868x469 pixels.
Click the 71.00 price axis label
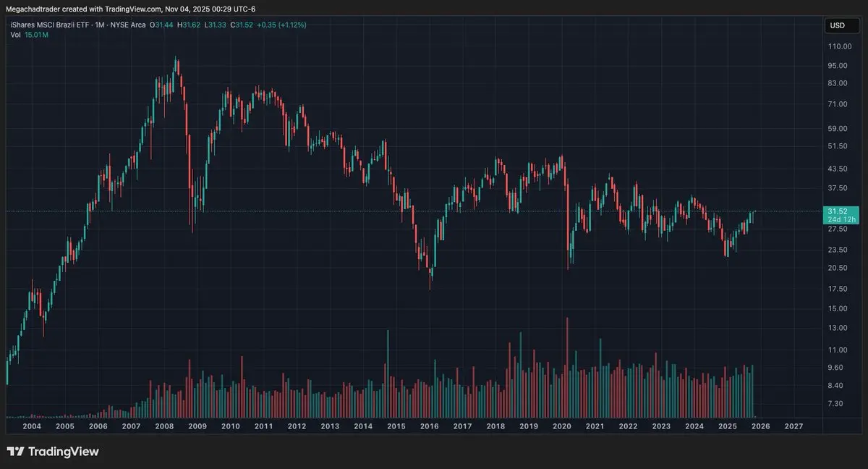coord(838,104)
